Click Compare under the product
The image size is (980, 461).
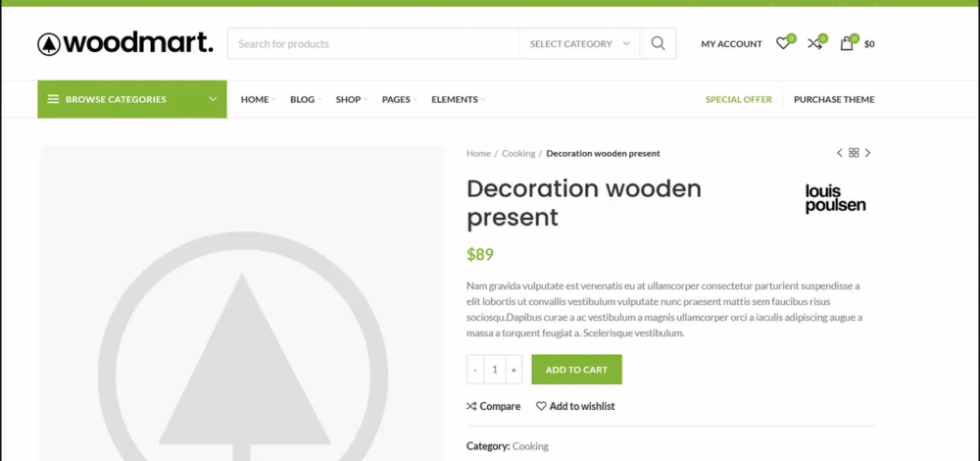[493, 406]
